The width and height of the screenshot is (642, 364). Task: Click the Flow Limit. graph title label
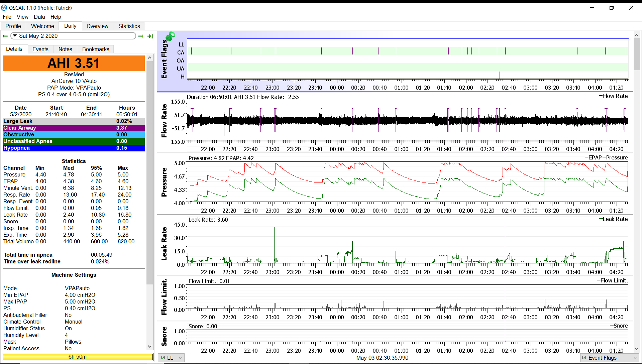(164, 297)
